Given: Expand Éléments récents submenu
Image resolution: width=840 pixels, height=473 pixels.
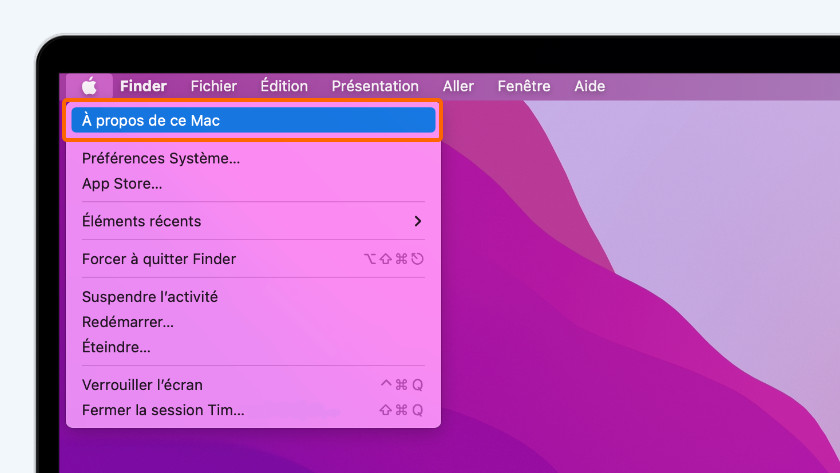Looking at the screenshot, I should [x=253, y=221].
